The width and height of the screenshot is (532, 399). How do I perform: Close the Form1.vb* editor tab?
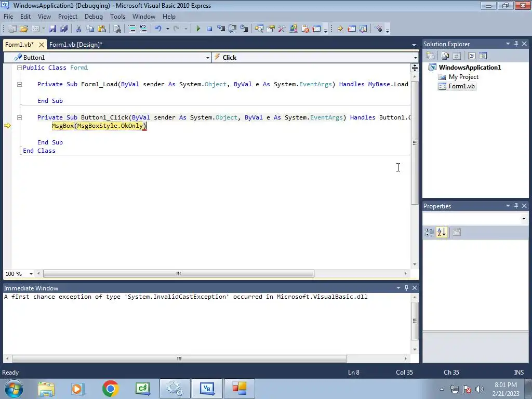(x=42, y=45)
